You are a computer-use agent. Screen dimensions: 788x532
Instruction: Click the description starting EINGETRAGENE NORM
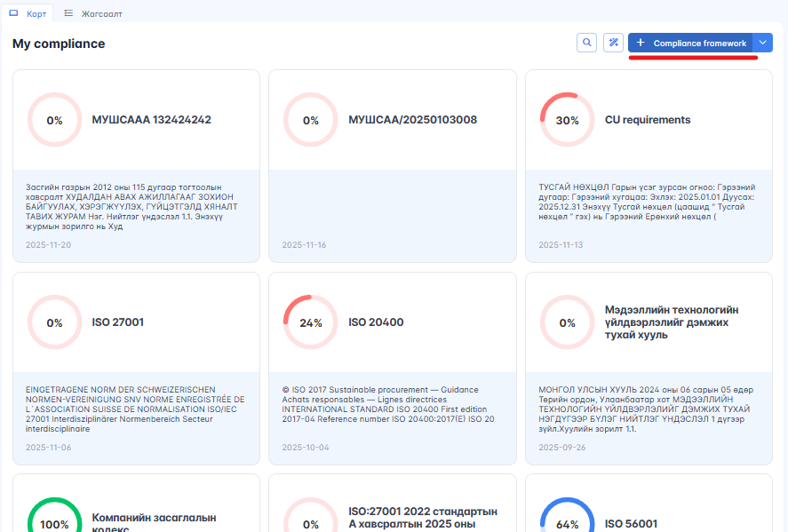coord(135,409)
